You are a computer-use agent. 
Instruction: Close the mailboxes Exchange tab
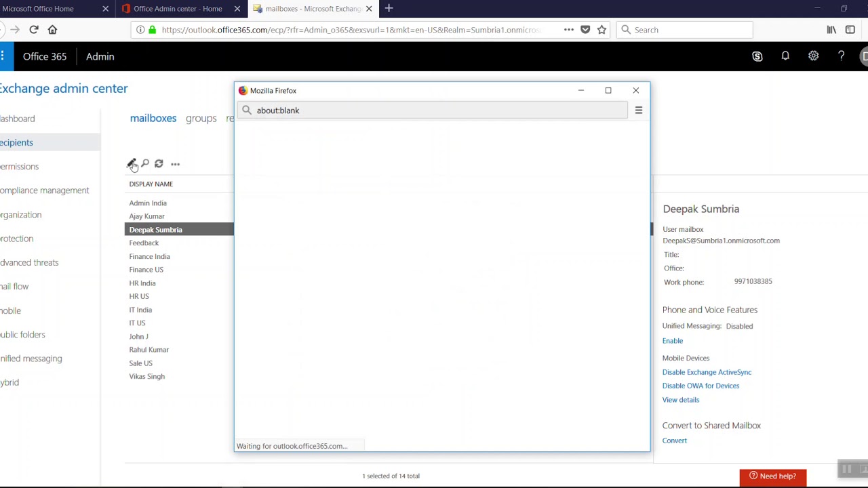(369, 9)
